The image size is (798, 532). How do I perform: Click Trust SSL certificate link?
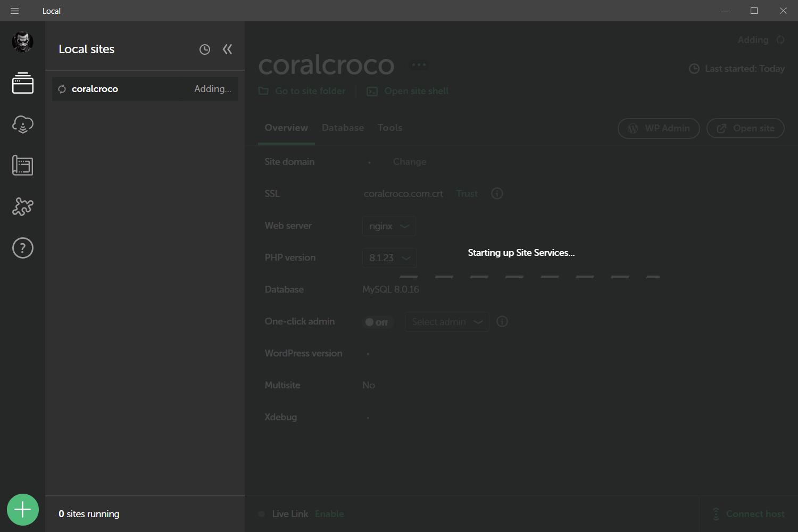click(467, 194)
